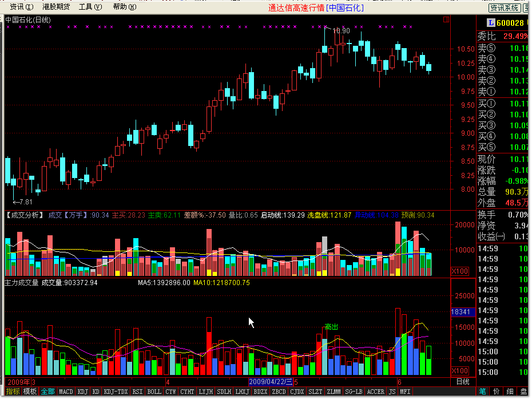Select the 模板 tab
This screenshot has width=532, height=399.
[x=30, y=392]
